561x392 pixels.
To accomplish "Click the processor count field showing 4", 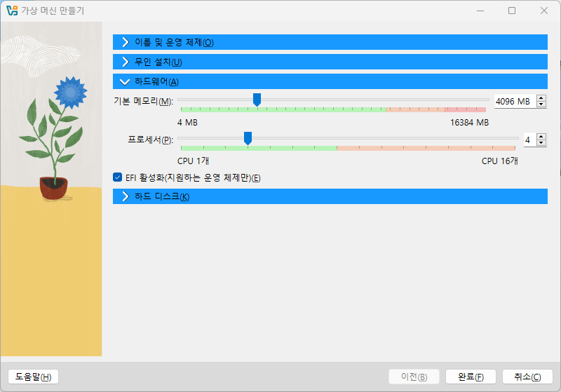I will click(x=529, y=140).
